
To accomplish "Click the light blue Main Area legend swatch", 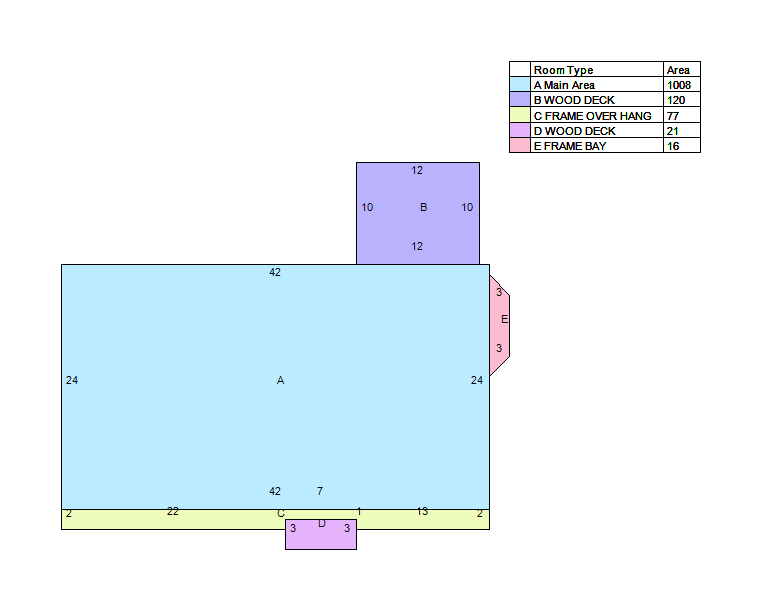I will pyautogui.click(x=520, y=85).
